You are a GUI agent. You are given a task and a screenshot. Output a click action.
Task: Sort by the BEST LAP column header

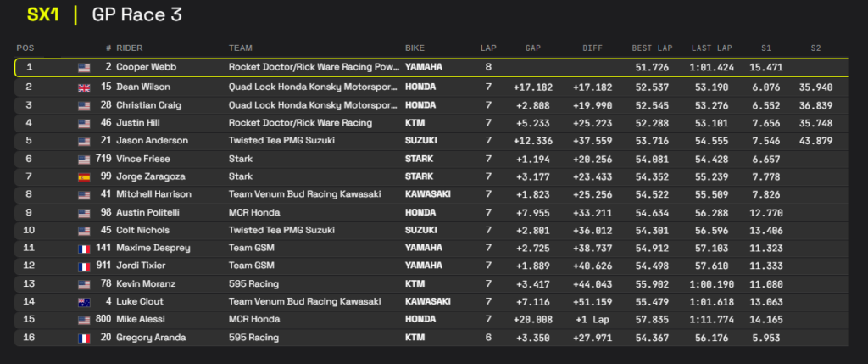(x=652, y=48)
